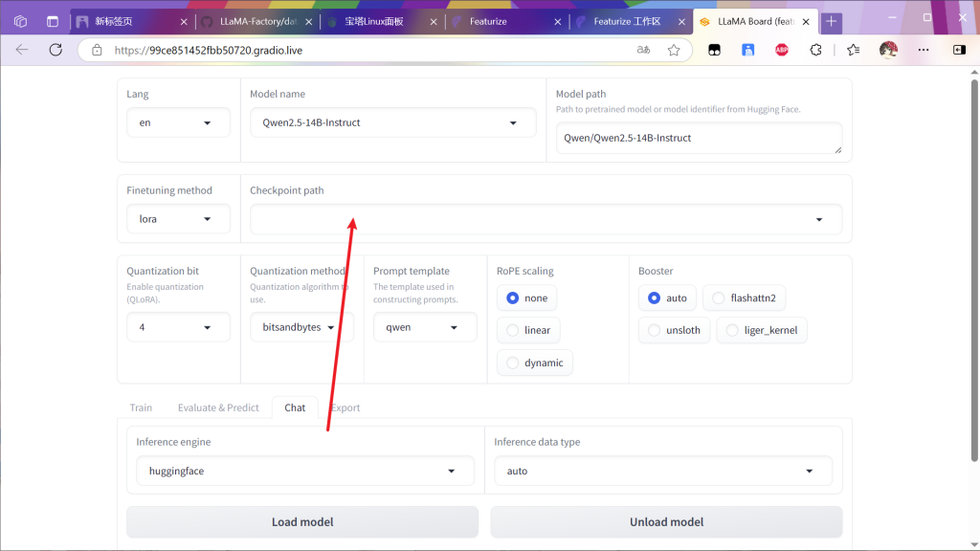Click the Load model button

pyautogui.click(x=302, y=521)
